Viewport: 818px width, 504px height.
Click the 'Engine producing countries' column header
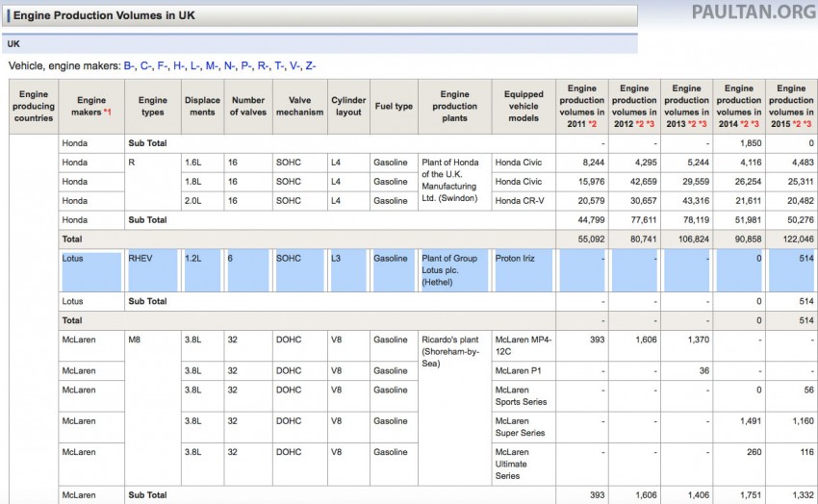[34, 107]
